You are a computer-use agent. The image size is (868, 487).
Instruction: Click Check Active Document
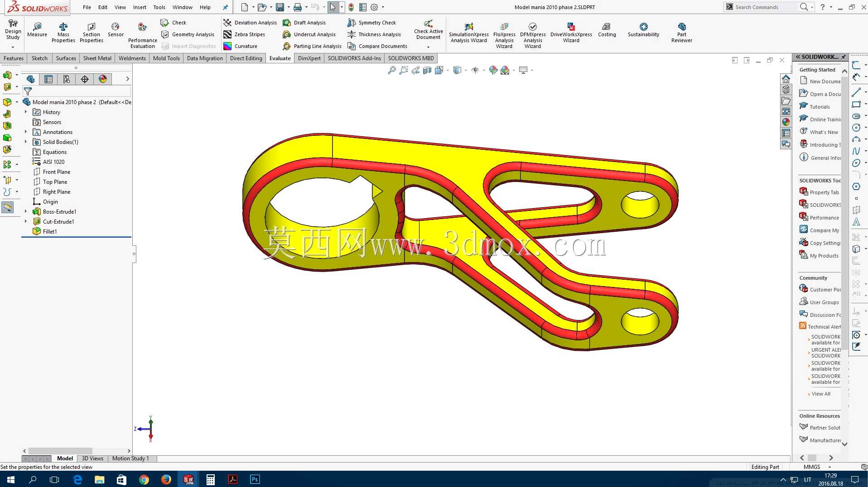[428, 30]
